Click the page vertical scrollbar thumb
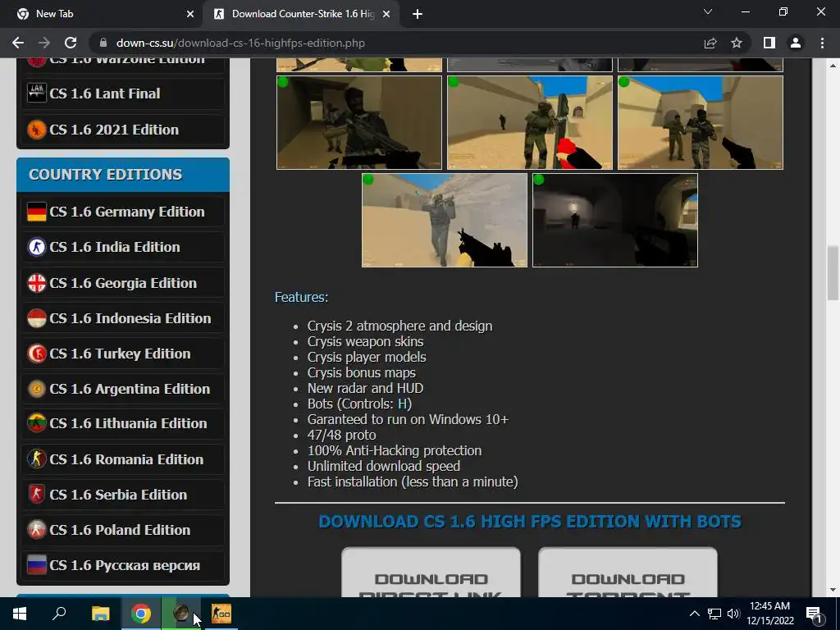Image resolution: width=840 pixels, height=630 pixels. pyautogui.click(x=833, y=273)
